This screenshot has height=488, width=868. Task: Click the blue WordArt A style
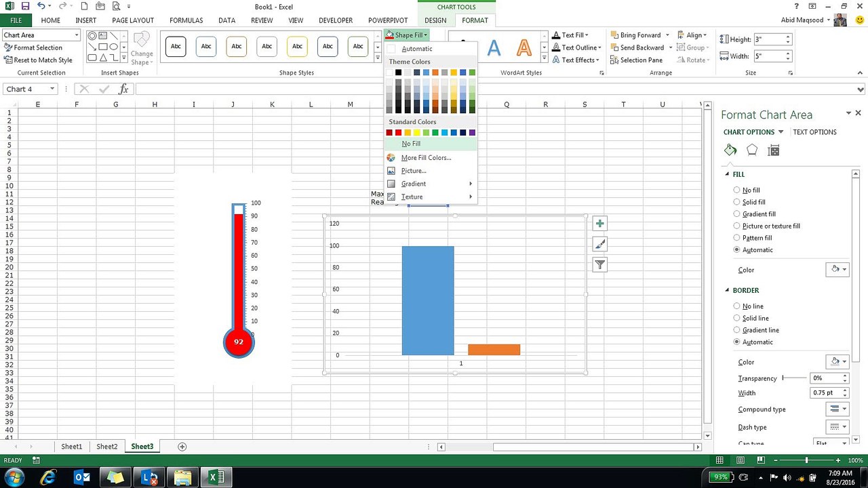click(494, 47)
